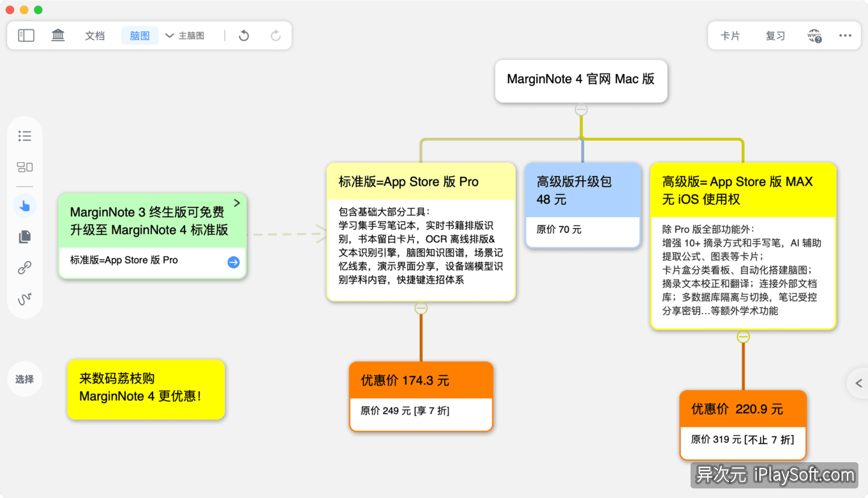Select the card layout view icon
The width and height of the screenshot is (868, 498).
coord(24,167)
